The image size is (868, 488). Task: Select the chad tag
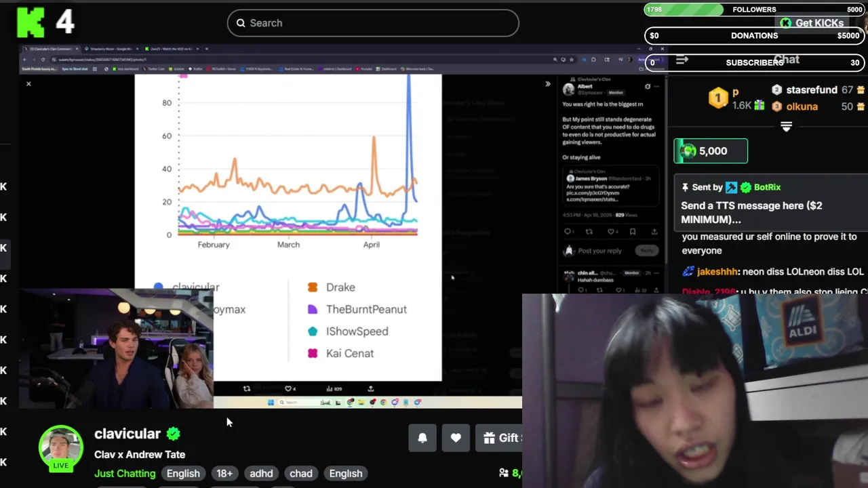tap(301, 473)
